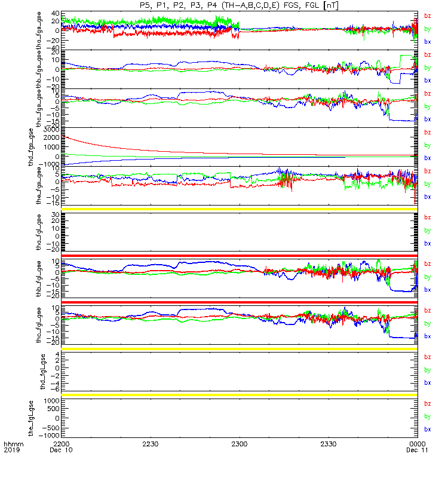Click the by legend of thd_fgs_gse panel
448x478 pixels.
pos(428,145)
